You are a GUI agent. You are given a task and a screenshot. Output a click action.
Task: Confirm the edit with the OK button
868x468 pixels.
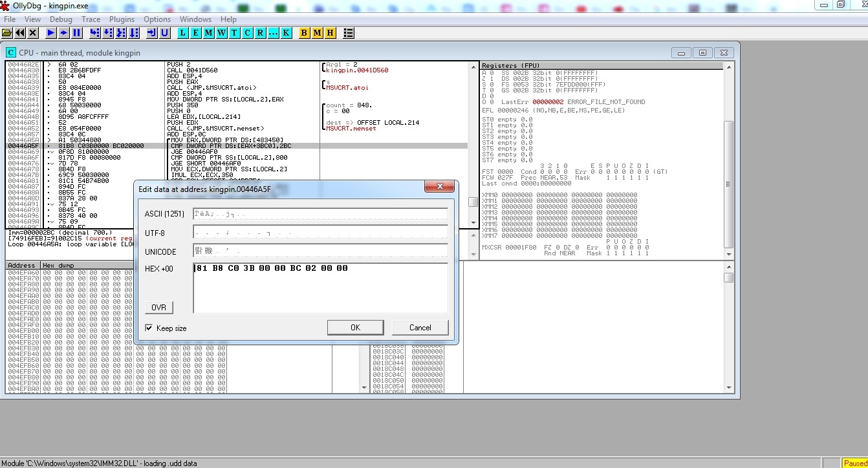pyautogui.click(x=355, y=327)
